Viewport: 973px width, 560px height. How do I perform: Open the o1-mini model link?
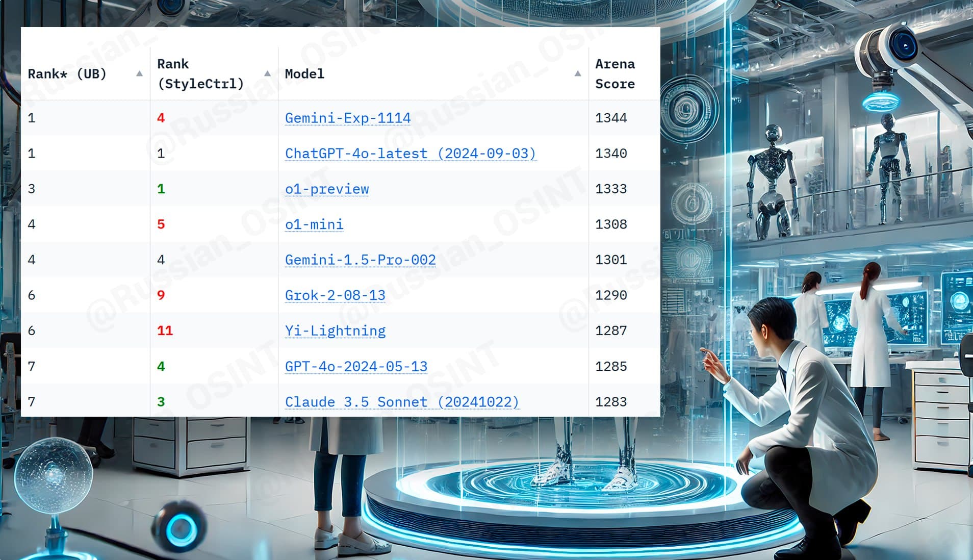tap(314, 224)
